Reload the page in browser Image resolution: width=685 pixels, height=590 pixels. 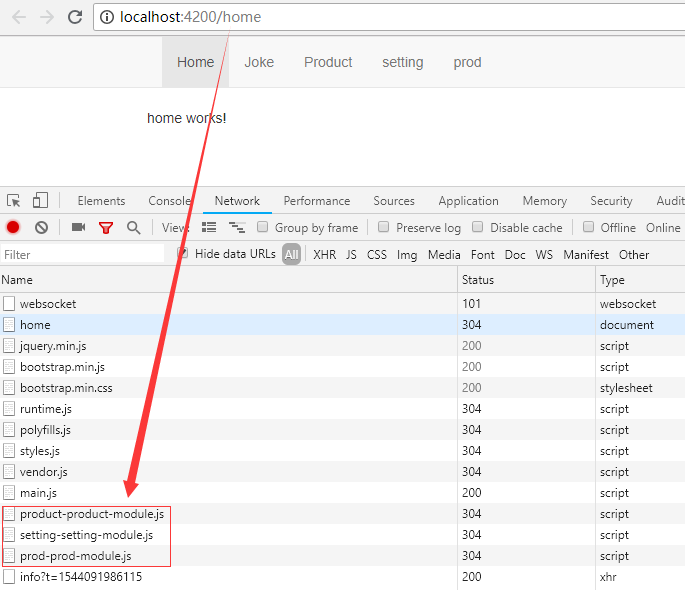click(x=75, y=17)
